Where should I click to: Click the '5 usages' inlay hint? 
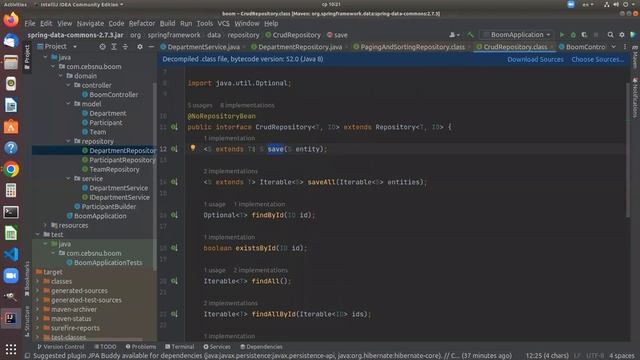[200, 105]
